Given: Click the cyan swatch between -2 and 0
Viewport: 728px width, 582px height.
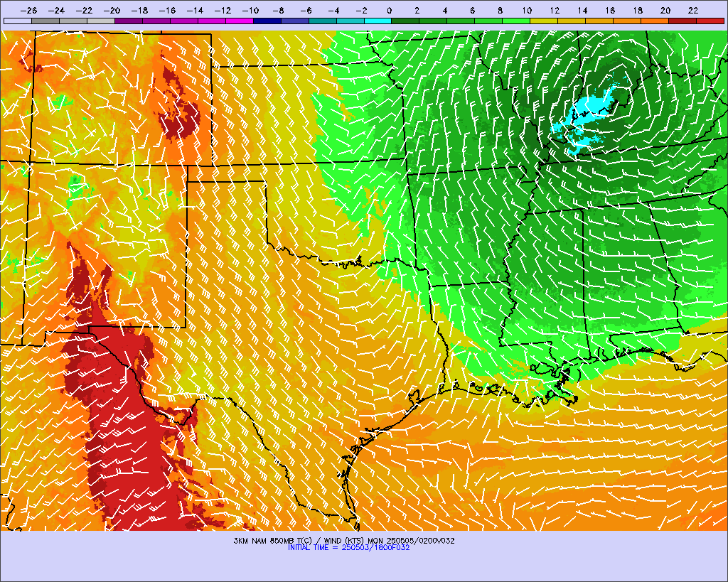Looking at the screenshot, I should [378, 21].
